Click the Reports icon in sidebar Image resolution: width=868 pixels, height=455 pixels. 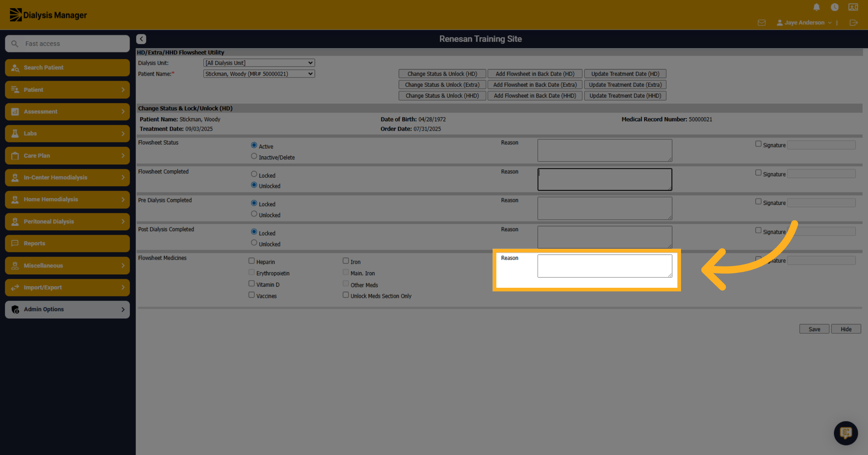pos(15,243)
